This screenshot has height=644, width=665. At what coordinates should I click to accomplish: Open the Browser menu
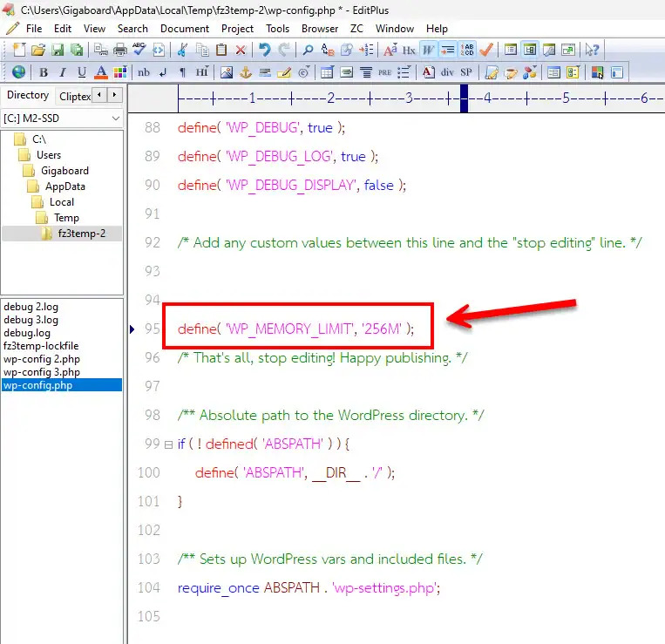(x=320, y=29)
